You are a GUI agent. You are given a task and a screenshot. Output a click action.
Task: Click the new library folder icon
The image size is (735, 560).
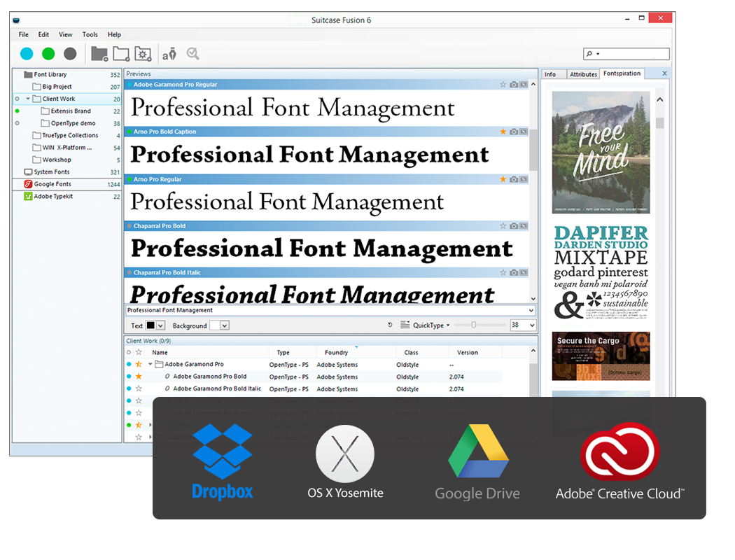(x=99, y=54)
